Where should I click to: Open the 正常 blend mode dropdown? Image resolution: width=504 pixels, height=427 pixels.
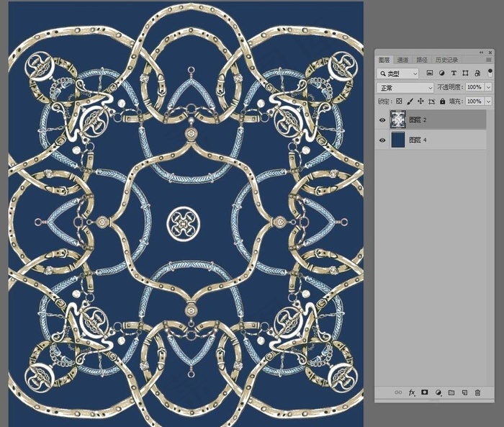coord(405,87)
